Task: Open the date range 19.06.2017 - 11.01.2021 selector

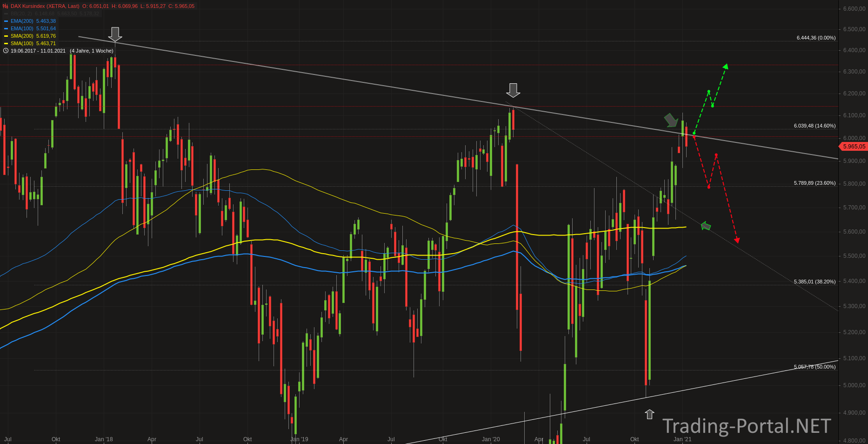Action: (38, 51)
